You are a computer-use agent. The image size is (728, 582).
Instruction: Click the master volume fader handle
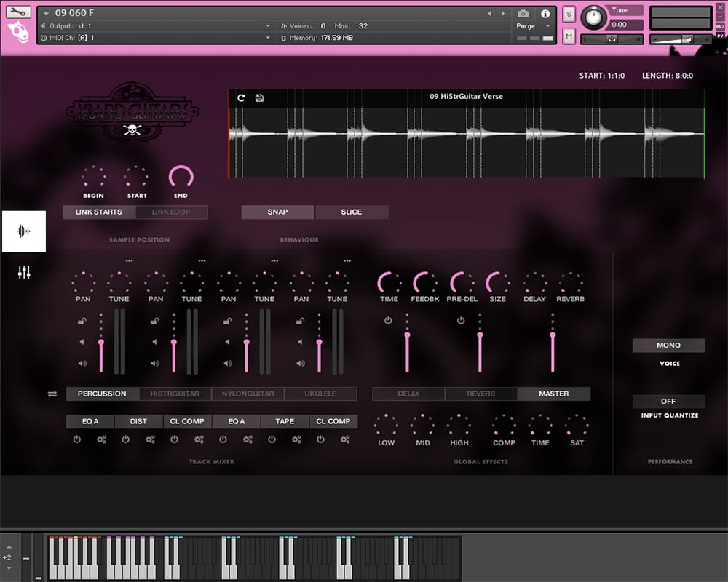553,336
